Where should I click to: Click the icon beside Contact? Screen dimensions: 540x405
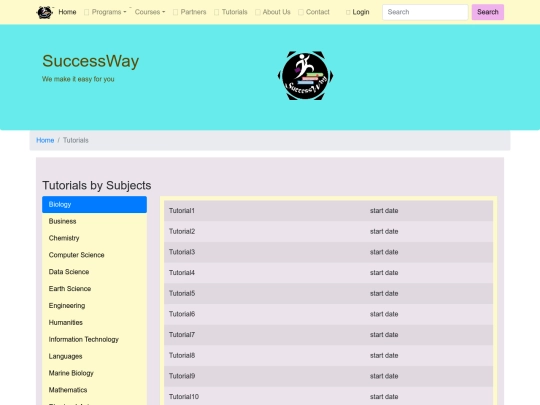point(301,12)
